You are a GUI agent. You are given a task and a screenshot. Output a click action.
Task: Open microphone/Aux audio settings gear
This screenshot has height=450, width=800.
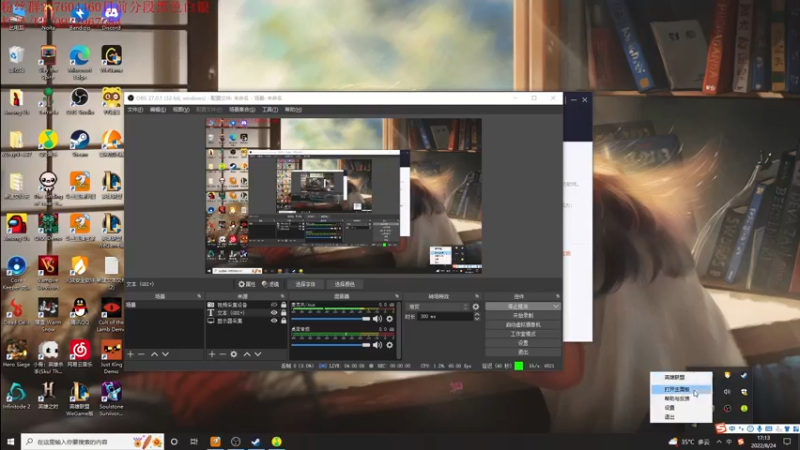(x=390, y=319)
